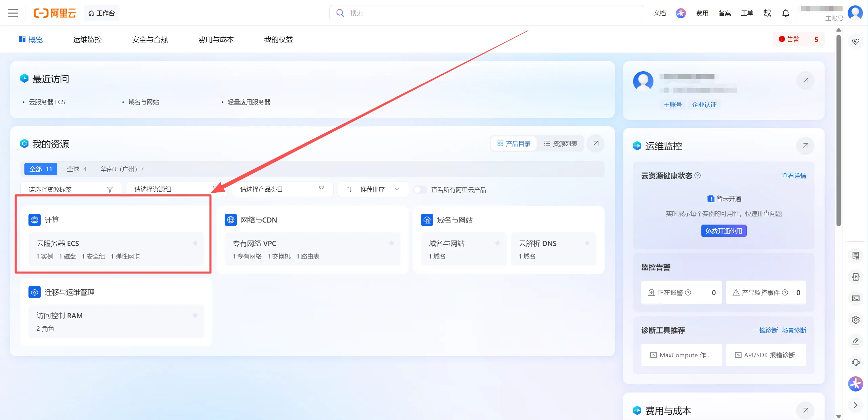Open recent 云服务器 ECS link

click(x=47, y=102)
